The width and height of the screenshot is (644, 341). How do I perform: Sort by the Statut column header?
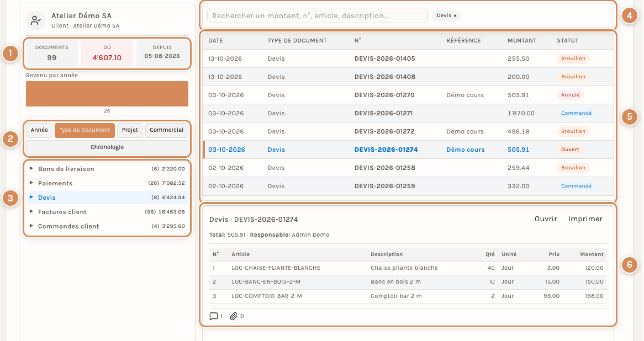point(568,41)
